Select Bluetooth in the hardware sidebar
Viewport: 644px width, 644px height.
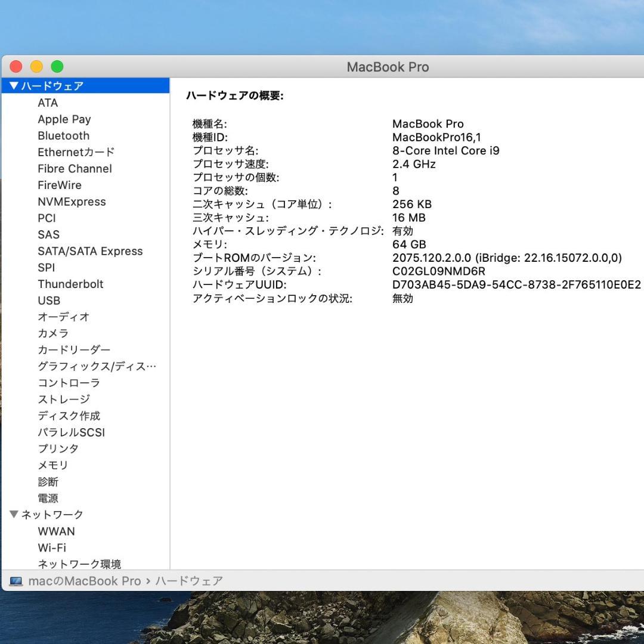[x=64, y=135]
